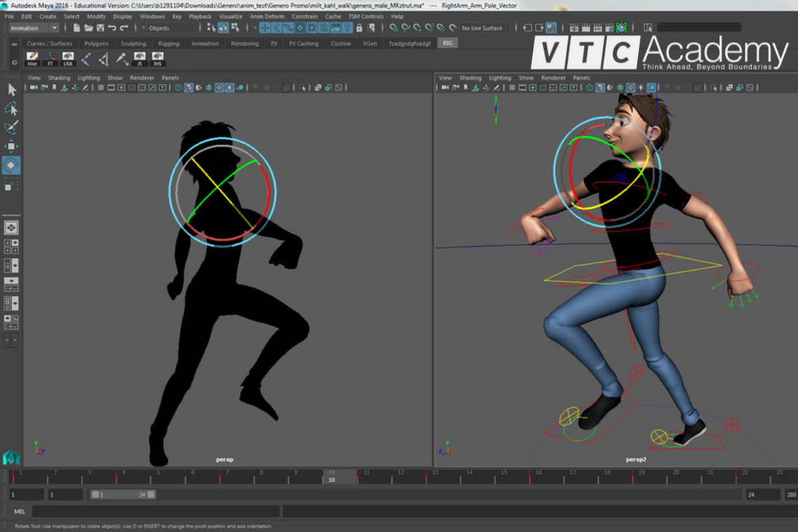Enable snap to grid
The height and width of the screenshot is (532, 798).
click(x=392, y=28)
